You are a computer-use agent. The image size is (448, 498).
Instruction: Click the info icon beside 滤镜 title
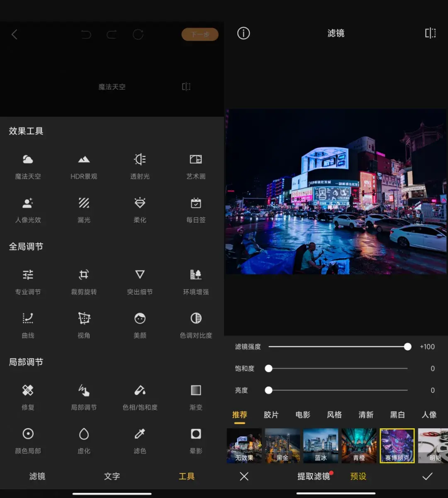click(x=243, y=33)
